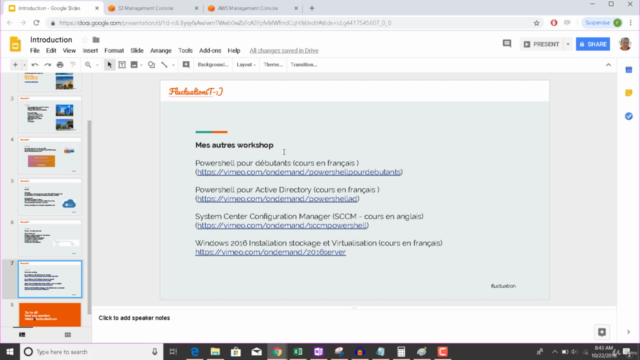Select slide 4 thumbnail
Screen dimensions: 640x360
click(x=50, y=156)
